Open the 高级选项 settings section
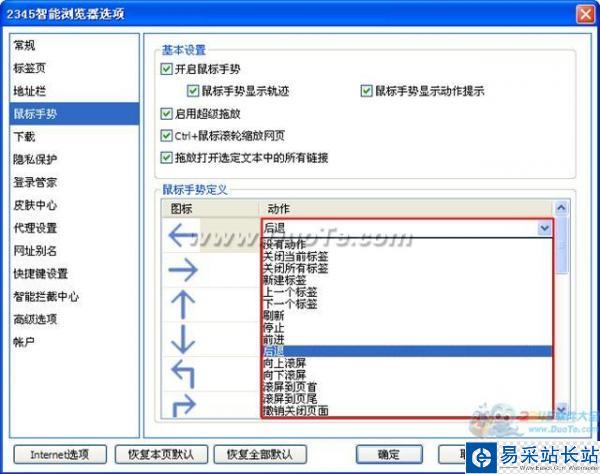The width and height of the screenshot is (600, 474). [74, 319]
